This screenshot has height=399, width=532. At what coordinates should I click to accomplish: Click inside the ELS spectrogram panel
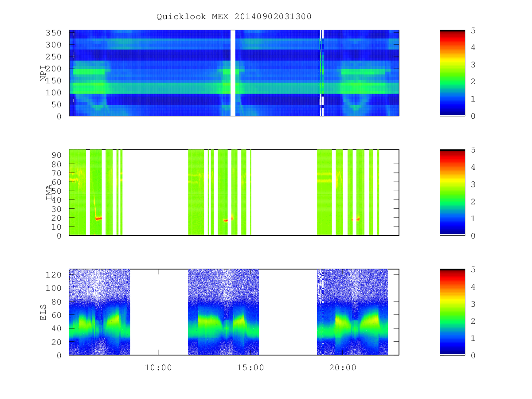(234, 312)
